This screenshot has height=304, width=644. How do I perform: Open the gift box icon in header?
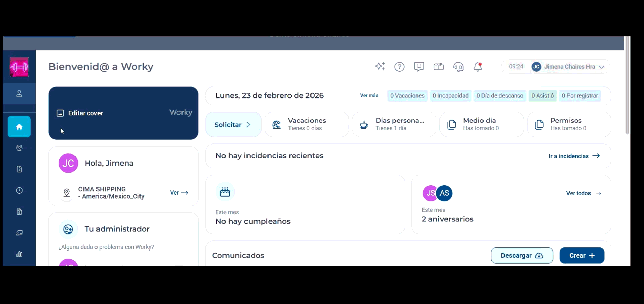[438, 67]
